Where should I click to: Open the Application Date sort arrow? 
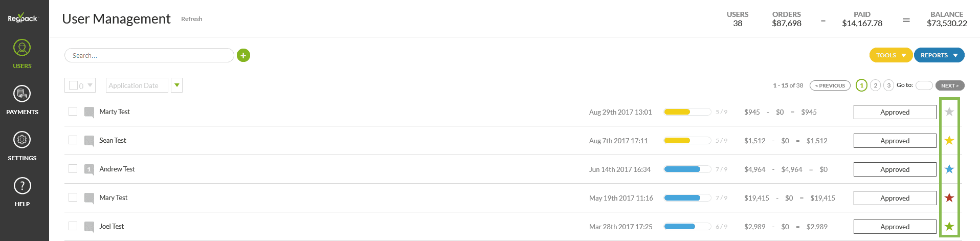[177, 85]
